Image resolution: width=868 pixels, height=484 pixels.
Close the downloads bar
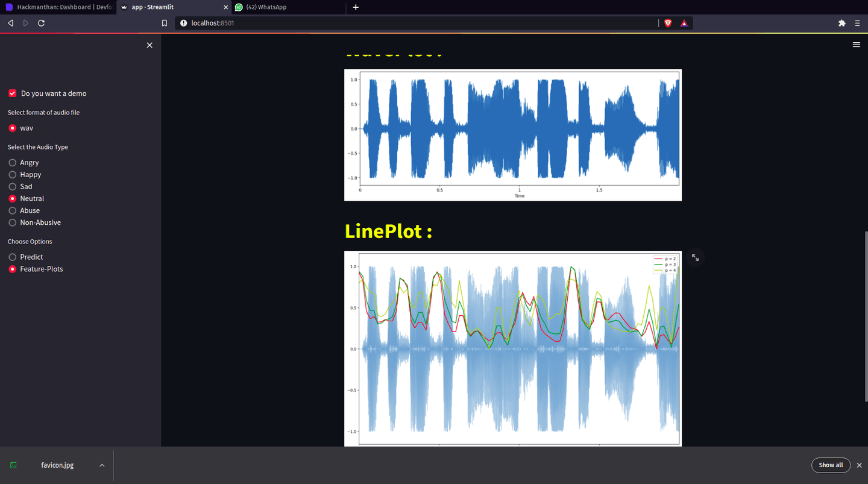859,465
